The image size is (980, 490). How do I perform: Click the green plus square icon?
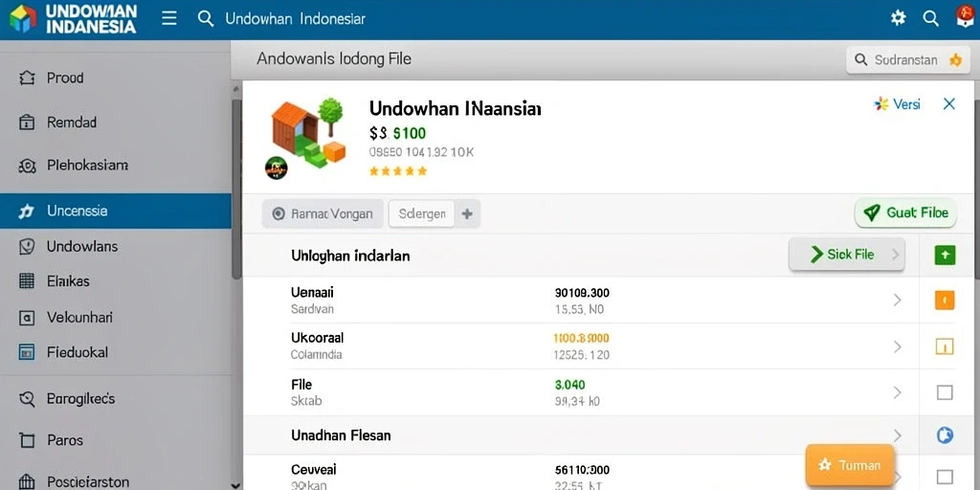(x=945, y=255)
